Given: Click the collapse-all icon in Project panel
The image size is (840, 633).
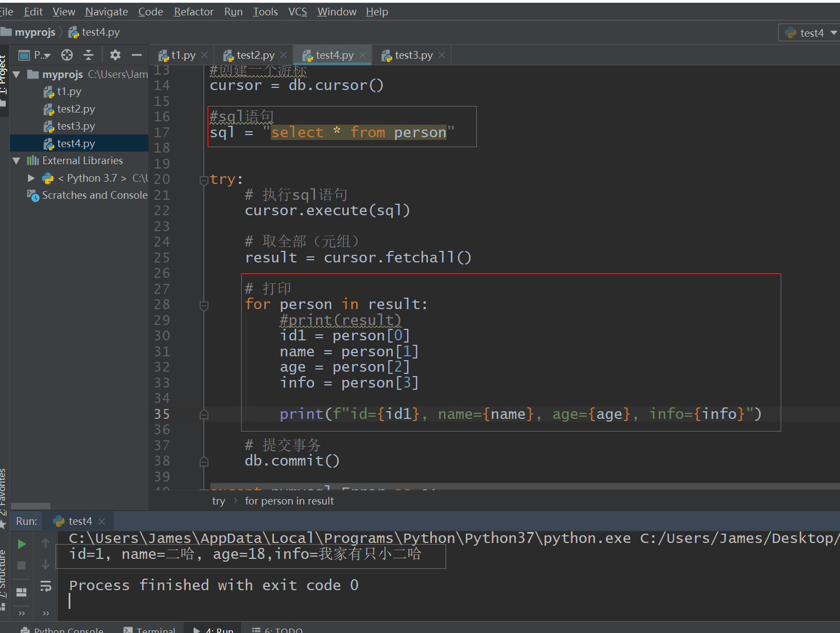Looking at the screenshot, I should 88,54.
